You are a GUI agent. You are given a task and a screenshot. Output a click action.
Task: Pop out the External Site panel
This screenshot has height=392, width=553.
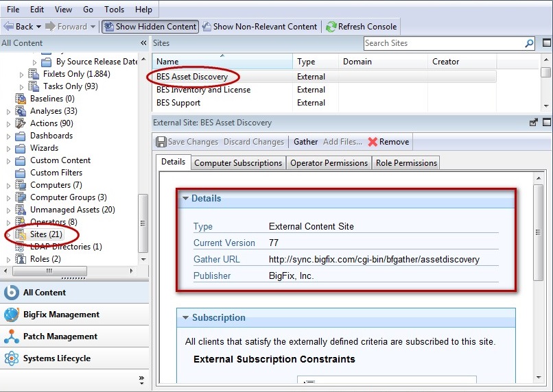tap(534, 123)
